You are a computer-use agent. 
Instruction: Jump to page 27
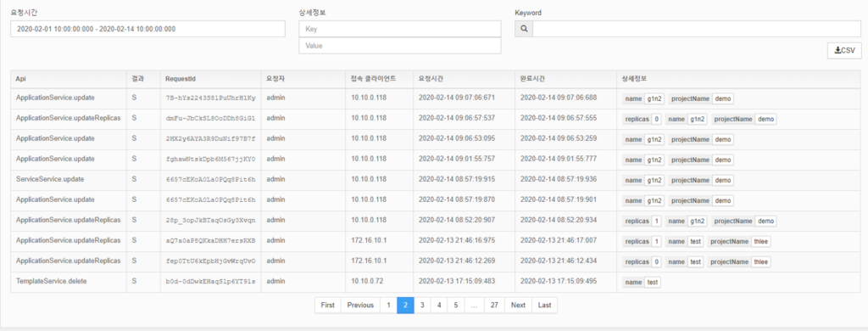pyautogui.click(x=494, y=305)
